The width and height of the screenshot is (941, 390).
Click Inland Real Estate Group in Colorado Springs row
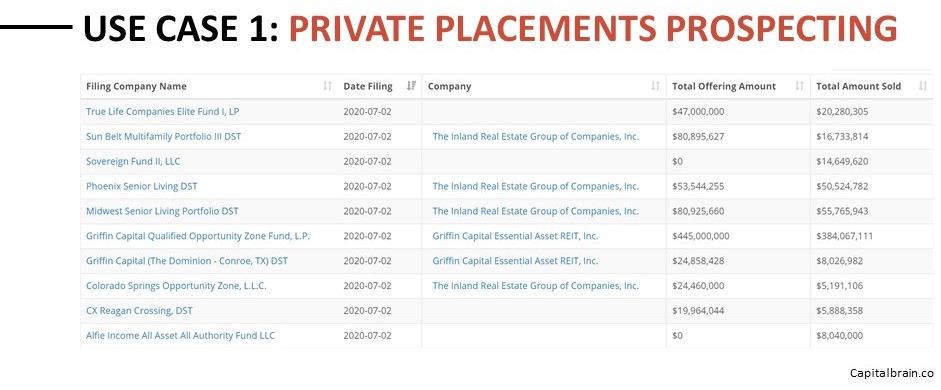tap(535, 286)
